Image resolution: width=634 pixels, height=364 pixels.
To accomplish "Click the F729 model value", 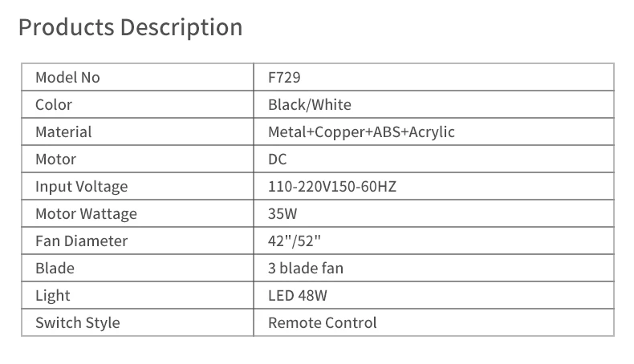I will point(284,77).
